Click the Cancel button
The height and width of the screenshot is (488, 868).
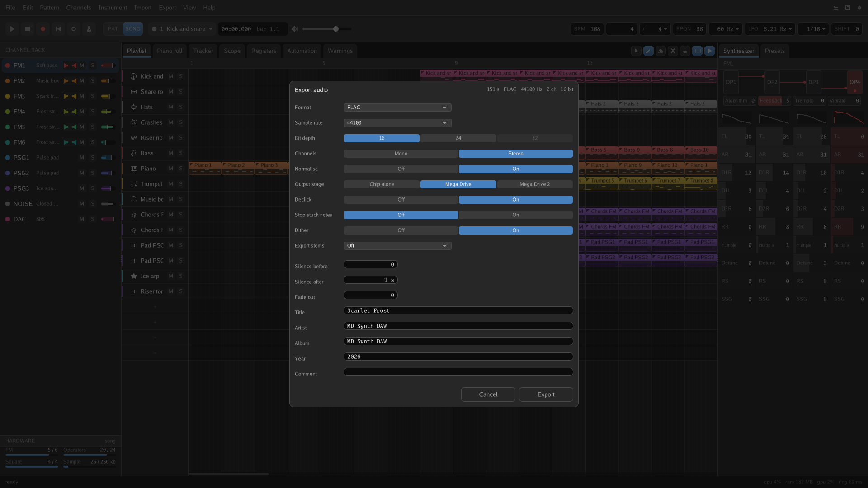(488, 394)
